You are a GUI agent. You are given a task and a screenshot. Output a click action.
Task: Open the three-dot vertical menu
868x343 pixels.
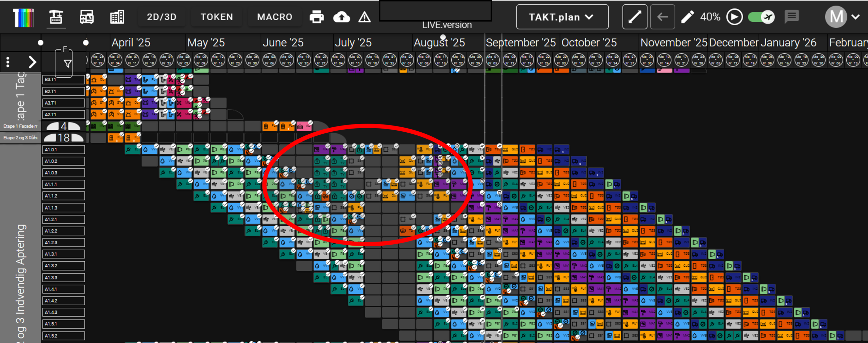coord(8,62)
